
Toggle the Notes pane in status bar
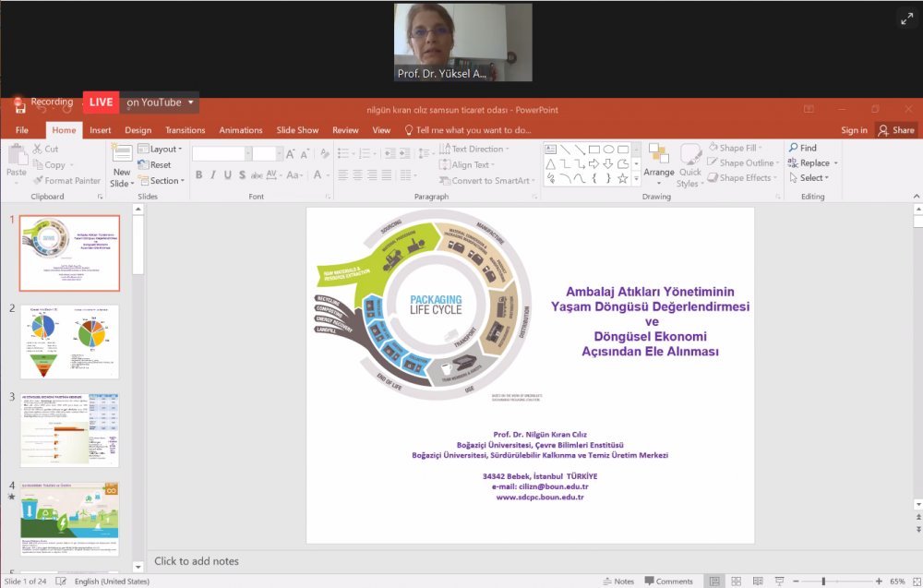click(x=617, y=582)
